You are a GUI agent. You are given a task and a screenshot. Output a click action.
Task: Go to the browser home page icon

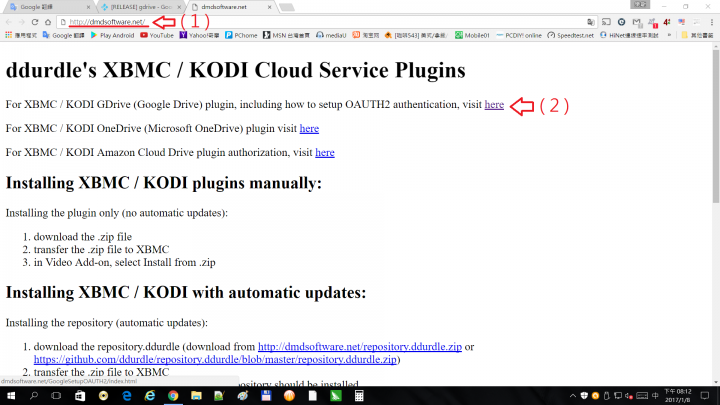[x=48, y=22]
